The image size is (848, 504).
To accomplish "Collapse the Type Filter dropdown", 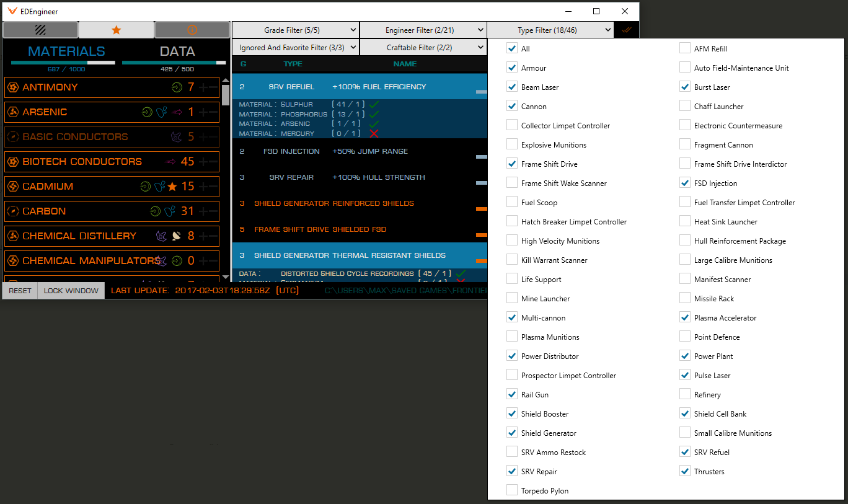I will pos(550,30).
